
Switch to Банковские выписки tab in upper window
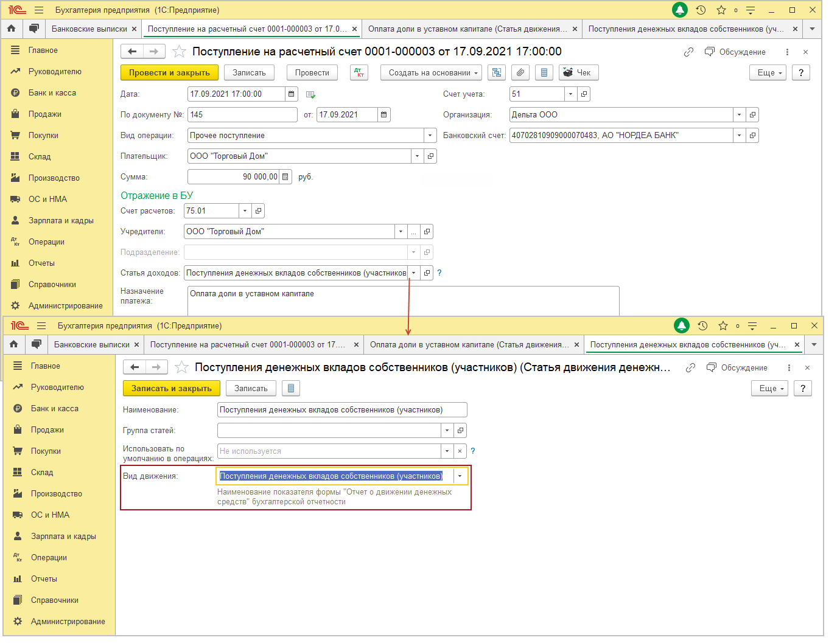click(x=89, y=29)
